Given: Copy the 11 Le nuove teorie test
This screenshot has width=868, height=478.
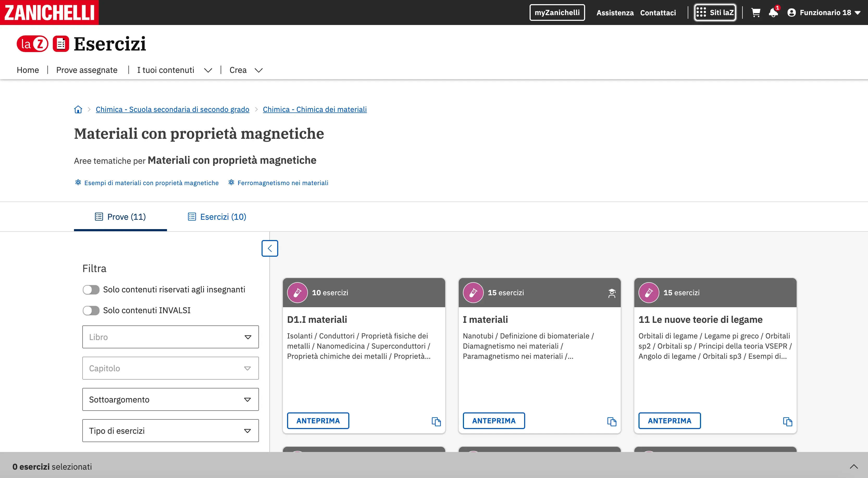Looking at the screenshot, I should [788, 422].
